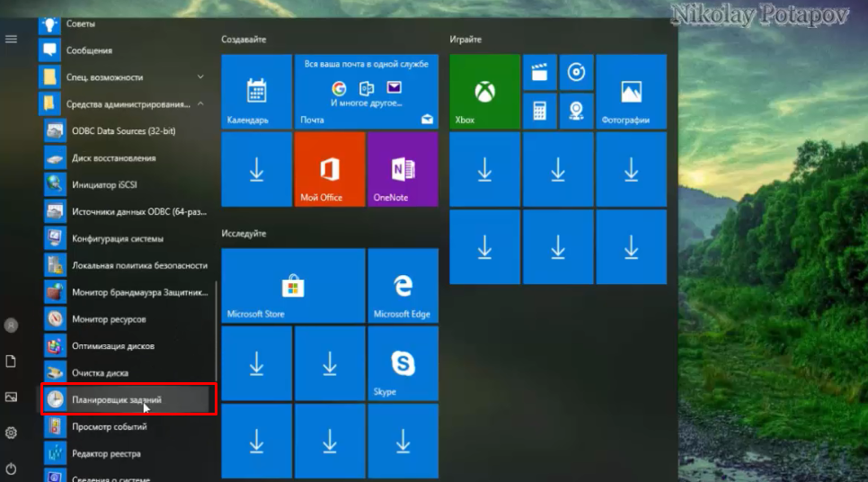Open Планировщик заданий
This screenshot has width=868, height=482.
tap(127, 399)
